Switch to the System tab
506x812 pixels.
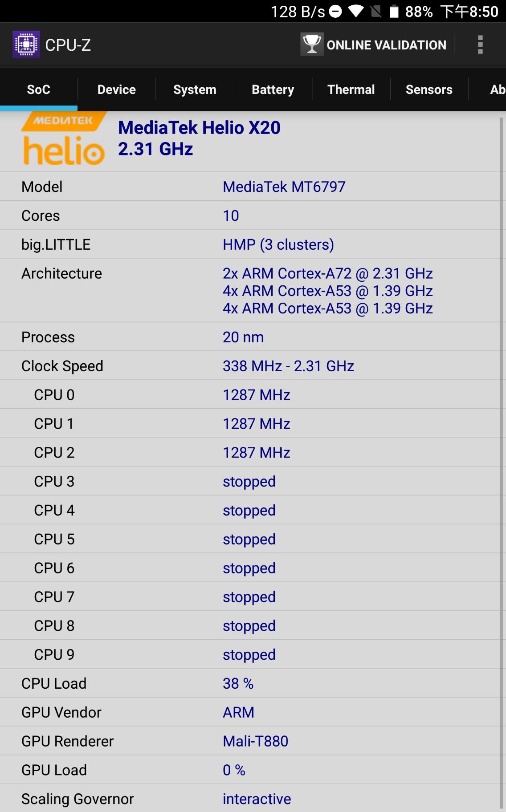click(x=195, y=89)
